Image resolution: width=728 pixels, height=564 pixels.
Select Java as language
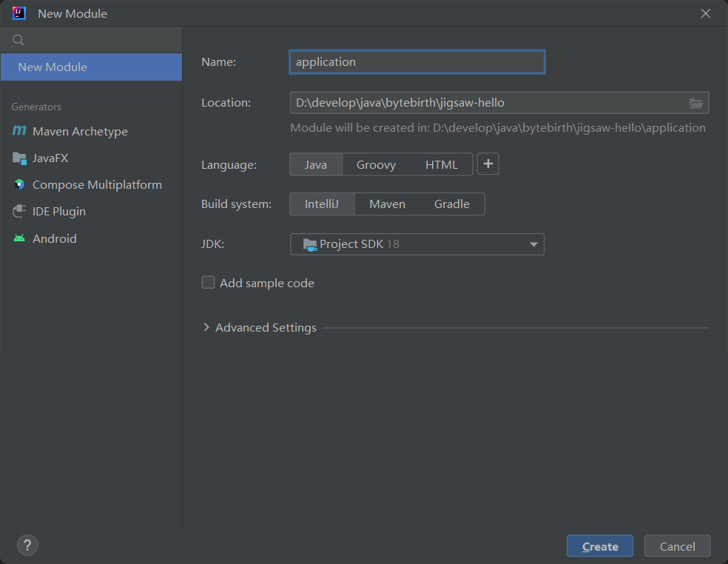coord(316,164)
